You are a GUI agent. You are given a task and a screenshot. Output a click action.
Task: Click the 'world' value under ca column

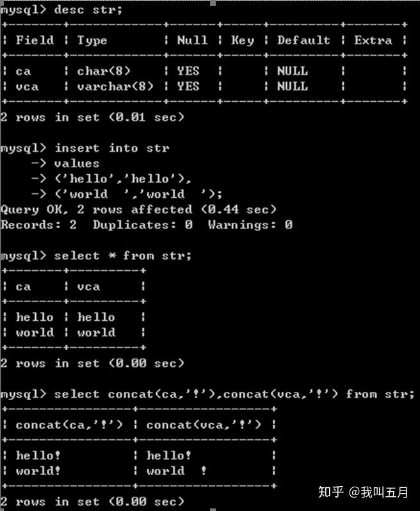[x=35, y=332]
